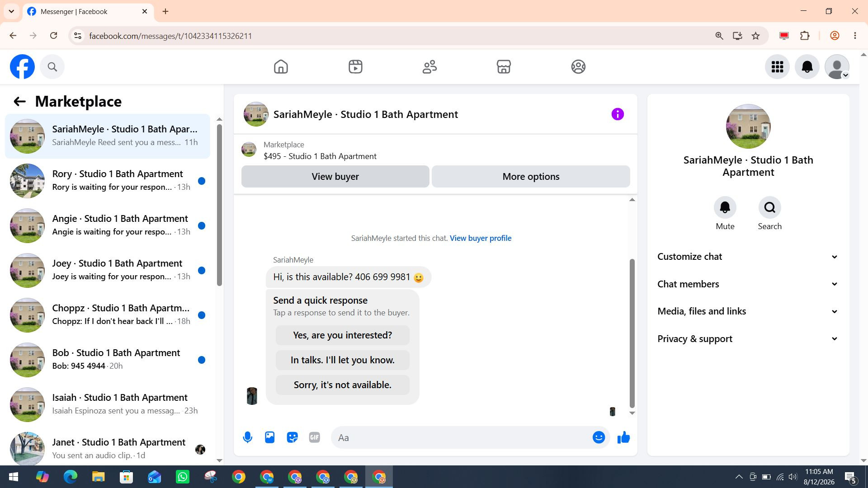
Task: Expand Privacy & support section
Action: 748,339
